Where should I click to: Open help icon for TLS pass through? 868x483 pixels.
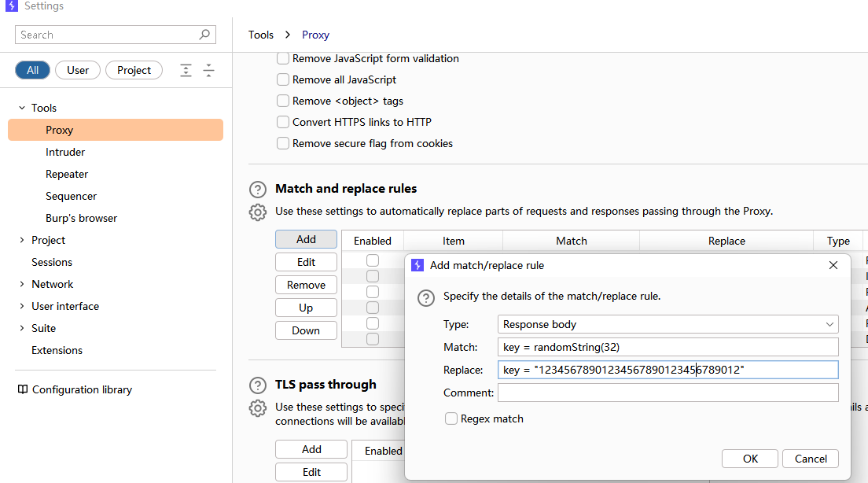(257, 385)
